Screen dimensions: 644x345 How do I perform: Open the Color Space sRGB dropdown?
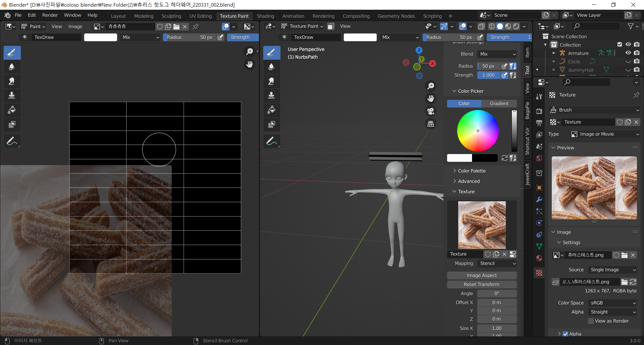coord(612,303)
